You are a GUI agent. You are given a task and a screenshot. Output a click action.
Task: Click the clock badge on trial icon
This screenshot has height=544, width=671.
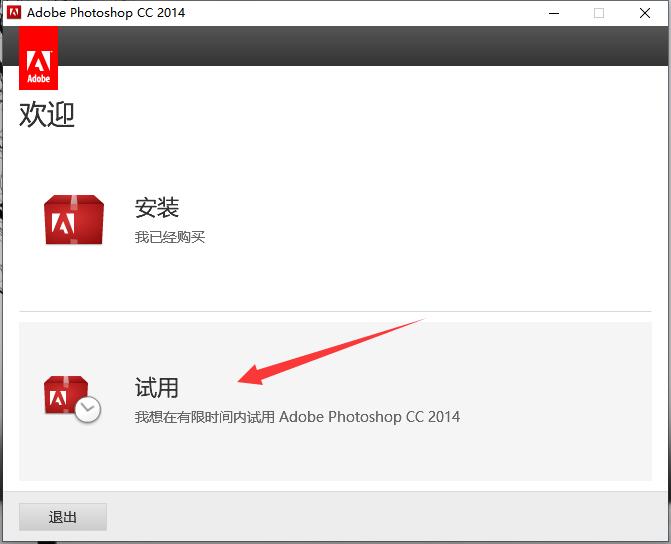point(88,409)
